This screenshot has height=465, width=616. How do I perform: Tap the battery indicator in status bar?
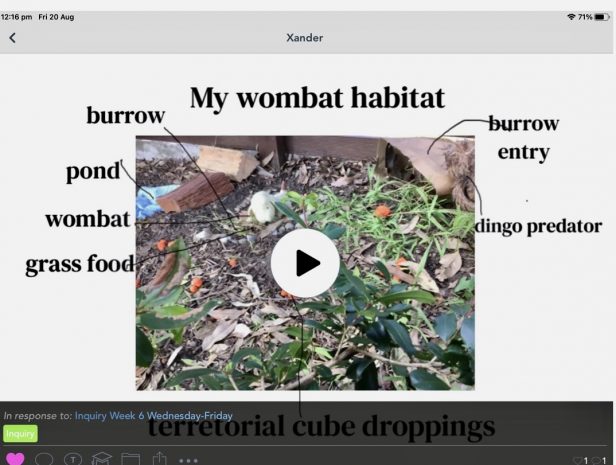pyautogui.click(x=598, y=17)
